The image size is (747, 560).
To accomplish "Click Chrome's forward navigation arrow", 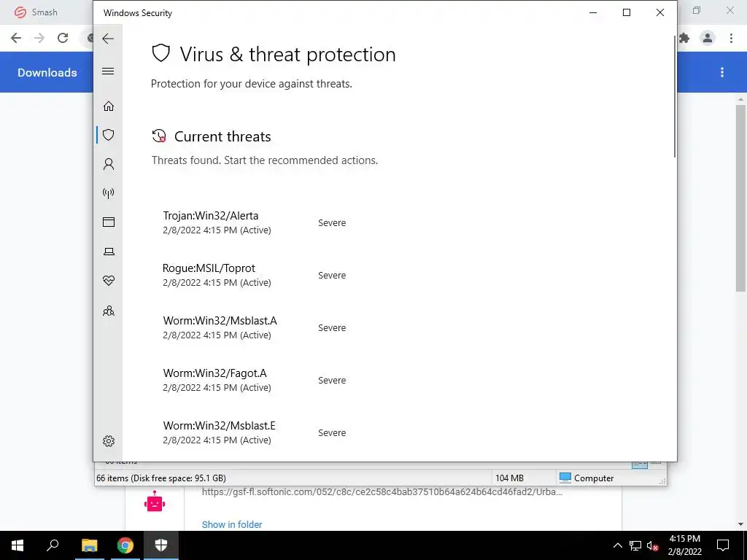I will (x=39, y=38).
